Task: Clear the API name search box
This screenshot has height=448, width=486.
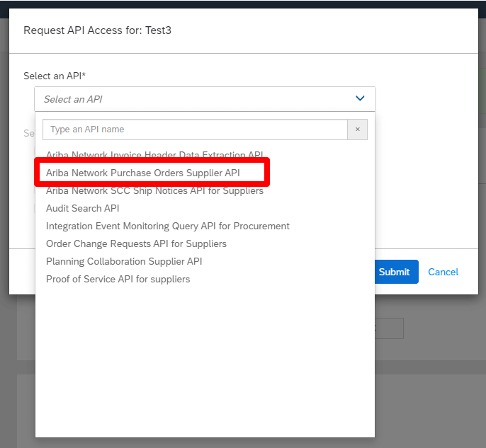Action: (x=357, y=130)
